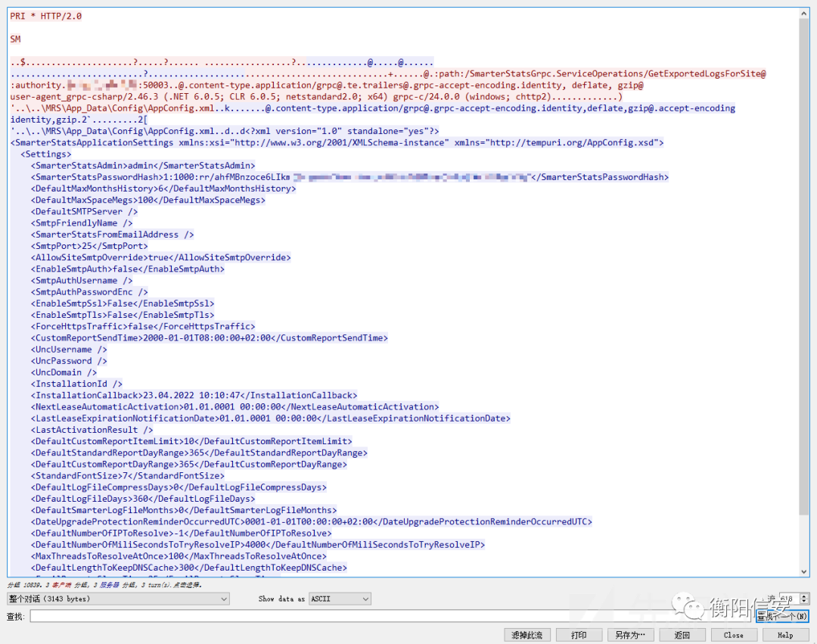Click the <UncDomain /> line

point(64,372)
